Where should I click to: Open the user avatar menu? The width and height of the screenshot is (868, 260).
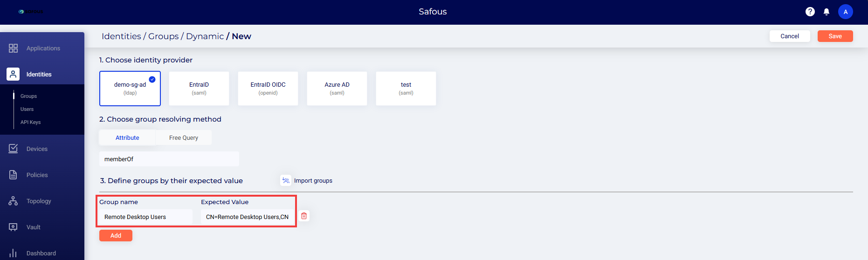pos(846,12)
